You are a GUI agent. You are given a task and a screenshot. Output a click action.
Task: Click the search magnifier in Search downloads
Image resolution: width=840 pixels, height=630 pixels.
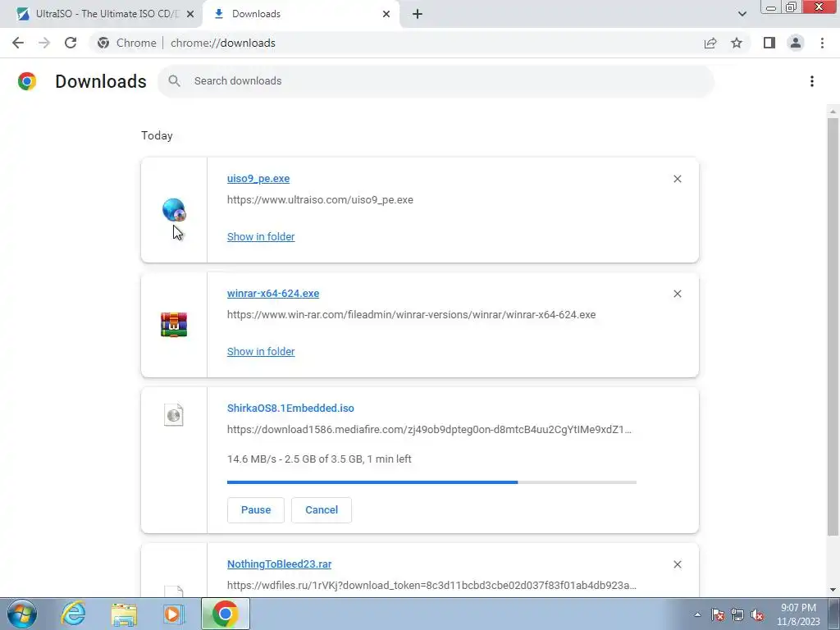[x=174, y=81]
